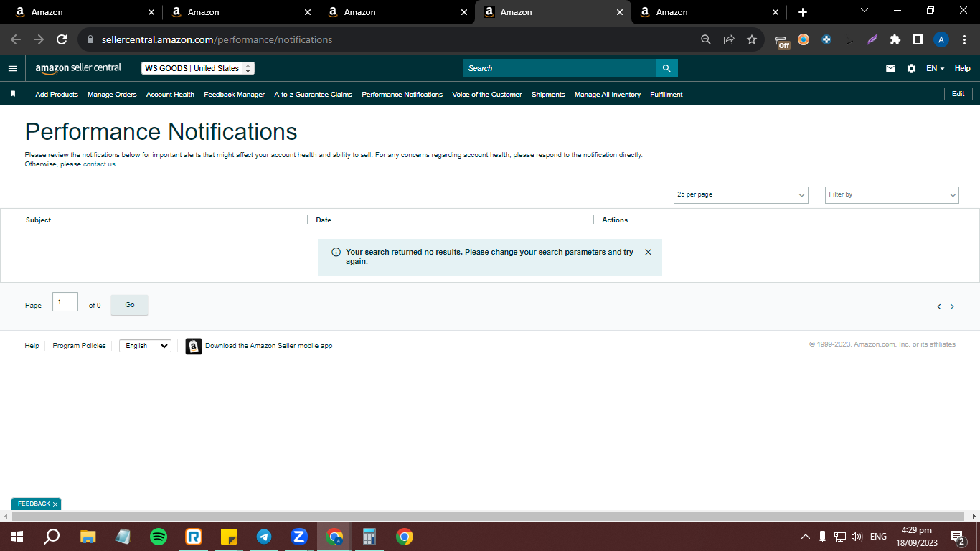Go back in browser history

tap(16, 39)
